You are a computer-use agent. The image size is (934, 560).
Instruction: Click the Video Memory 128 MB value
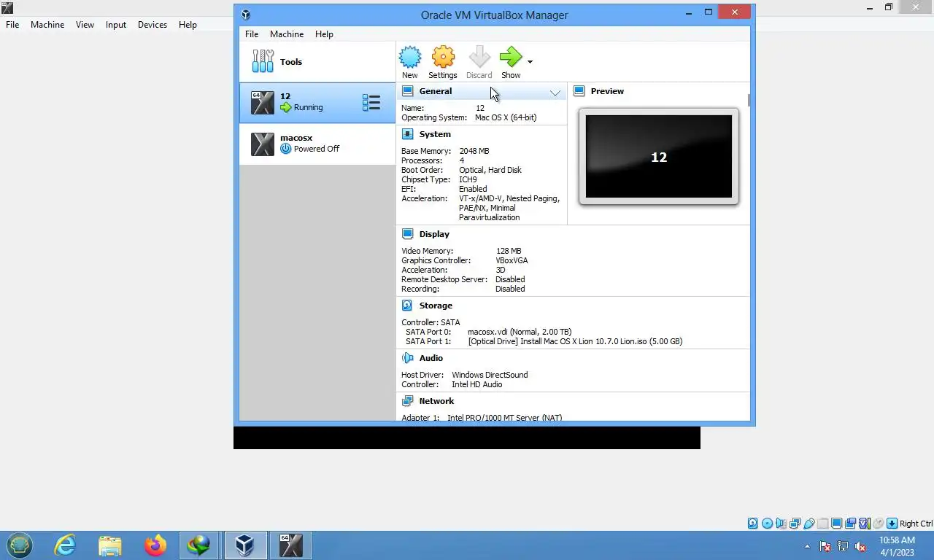coord(509,251)
